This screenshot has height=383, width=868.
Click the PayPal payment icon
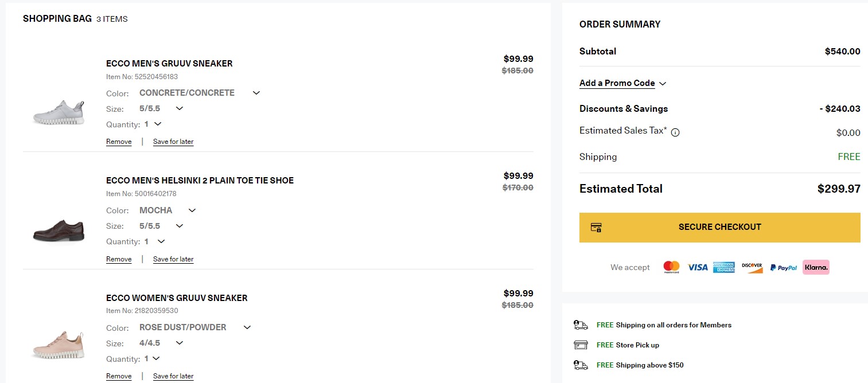783,268
